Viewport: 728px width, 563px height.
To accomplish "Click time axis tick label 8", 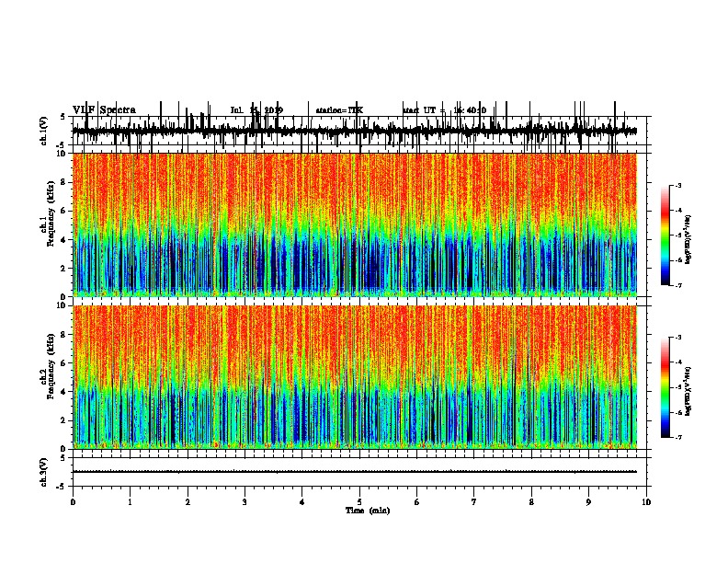I will [x=531, y=502].
